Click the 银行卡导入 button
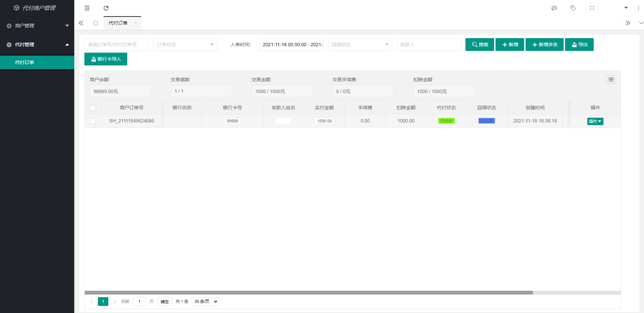The image size is (644, 313). 106,59
